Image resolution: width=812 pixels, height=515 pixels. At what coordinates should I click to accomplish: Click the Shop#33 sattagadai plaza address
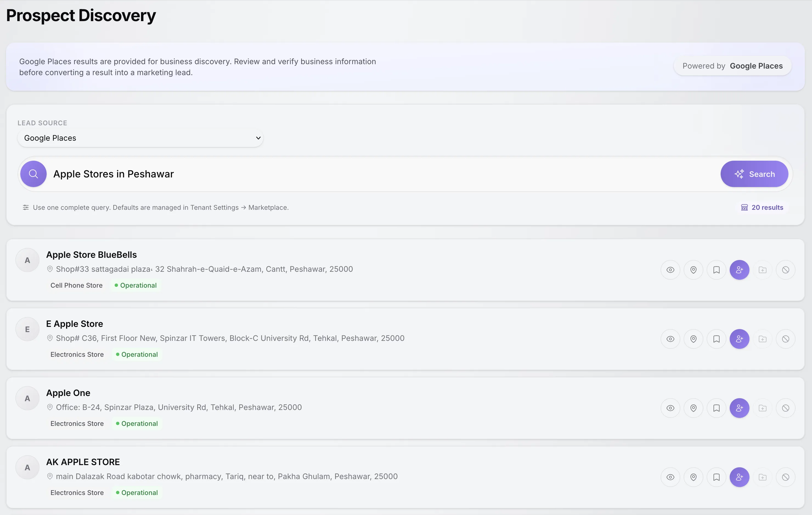pyautogui.click(x=204, y=269)
